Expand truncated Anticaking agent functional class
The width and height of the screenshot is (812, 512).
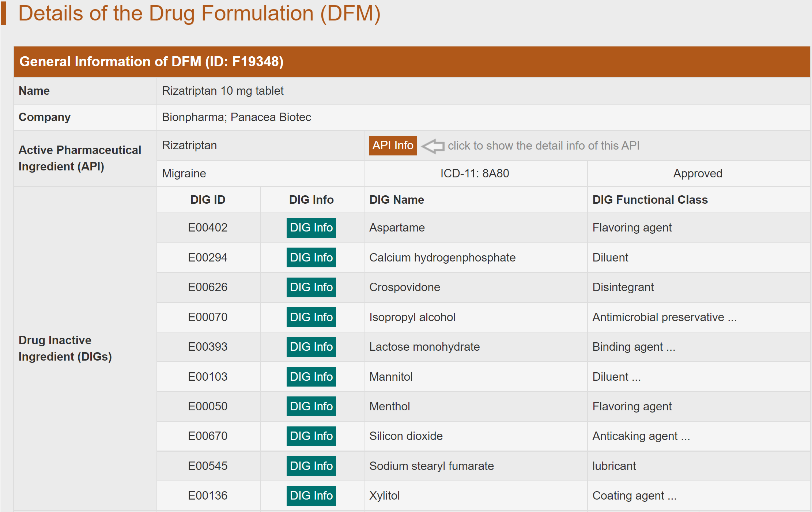click(x=685, y=436)
